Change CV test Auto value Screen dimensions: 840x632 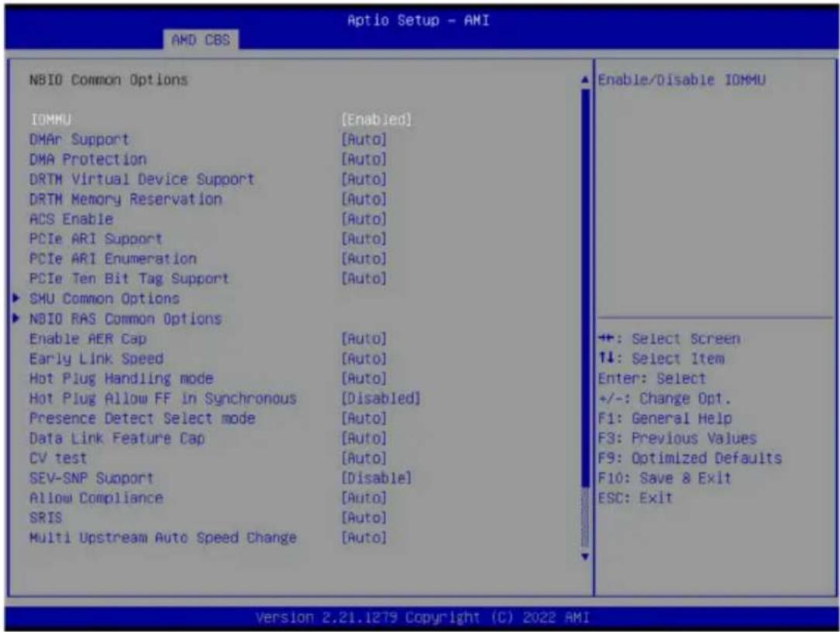coord(363,458)
